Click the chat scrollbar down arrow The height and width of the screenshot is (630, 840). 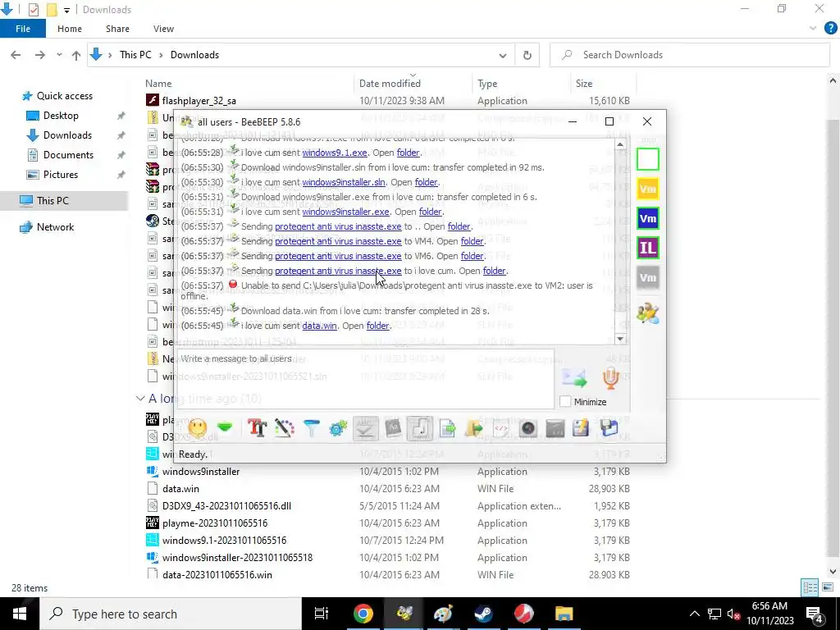pos(620,339)
